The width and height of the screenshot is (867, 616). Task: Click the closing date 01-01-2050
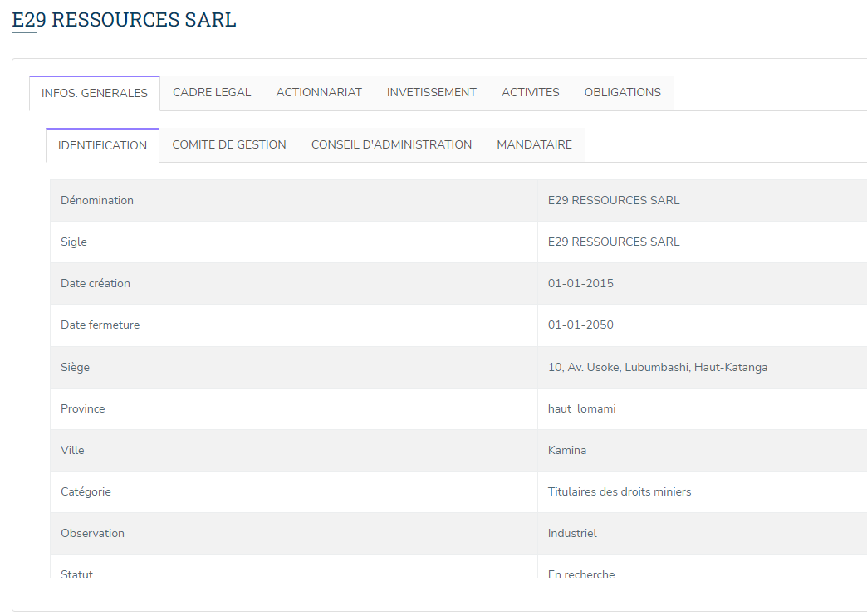point(580,325)
